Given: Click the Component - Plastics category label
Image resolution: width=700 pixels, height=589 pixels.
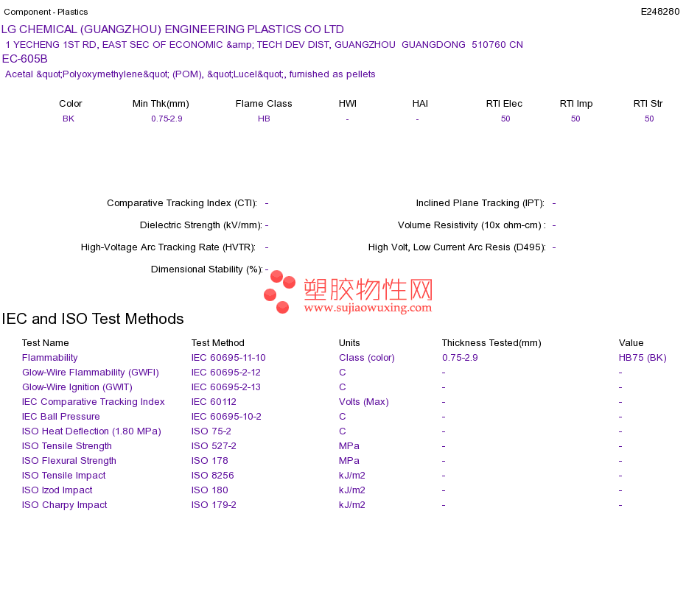Looking at the screenshot, I should click(46, 12).
